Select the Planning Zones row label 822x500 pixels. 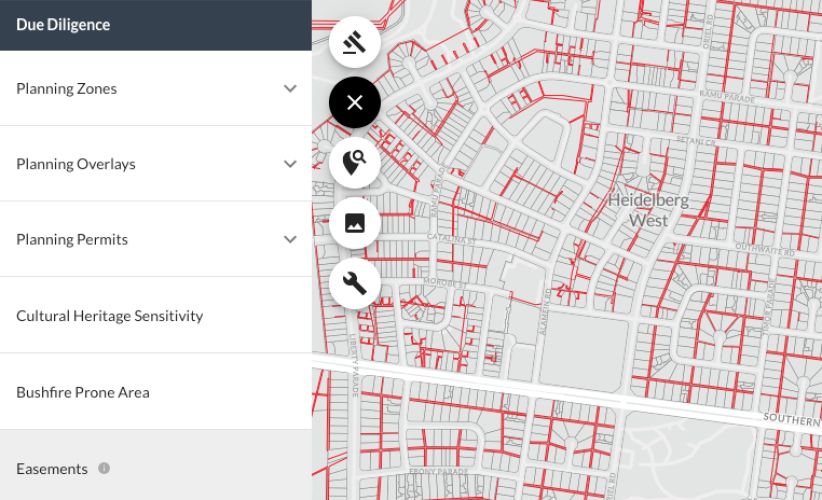click(x=67, y=89)
